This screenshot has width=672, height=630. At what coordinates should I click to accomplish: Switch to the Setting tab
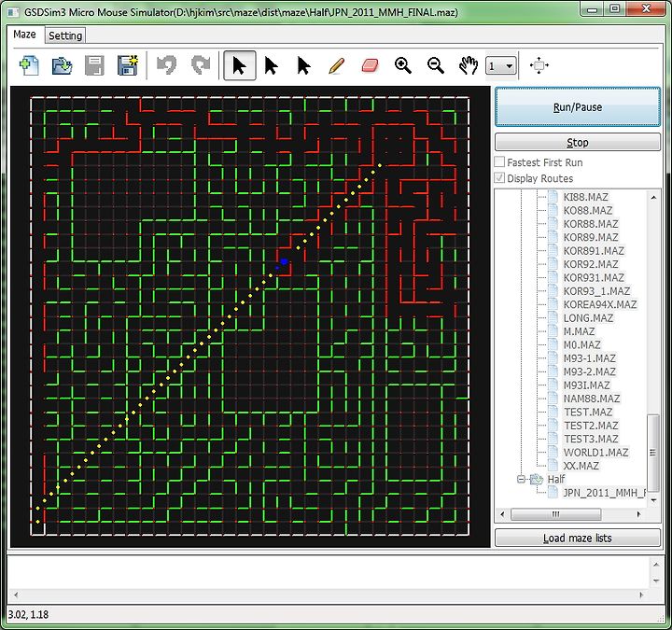click(x=65, y=35)
